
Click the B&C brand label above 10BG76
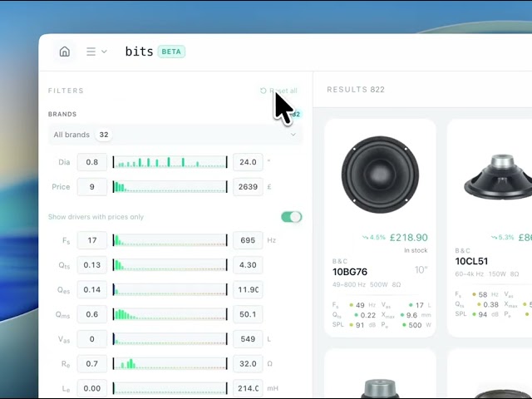pyautogui.click(x=340, y=261)
